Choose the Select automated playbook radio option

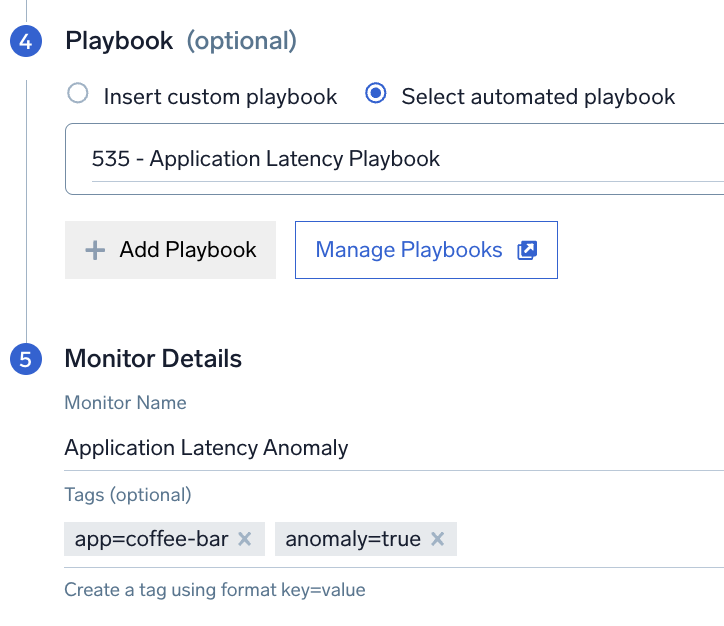coord(376,93)
